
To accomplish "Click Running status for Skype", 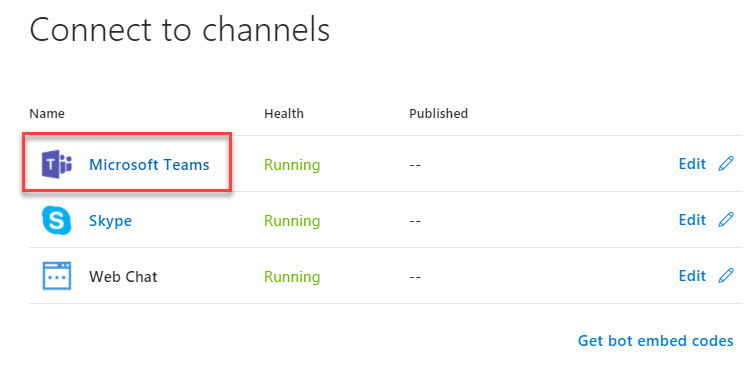I will click(x=292, y=221).
